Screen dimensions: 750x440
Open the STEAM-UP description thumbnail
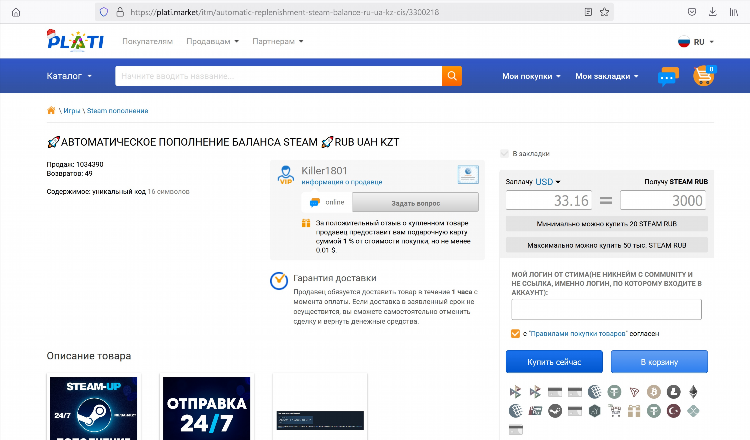point(94,408)
